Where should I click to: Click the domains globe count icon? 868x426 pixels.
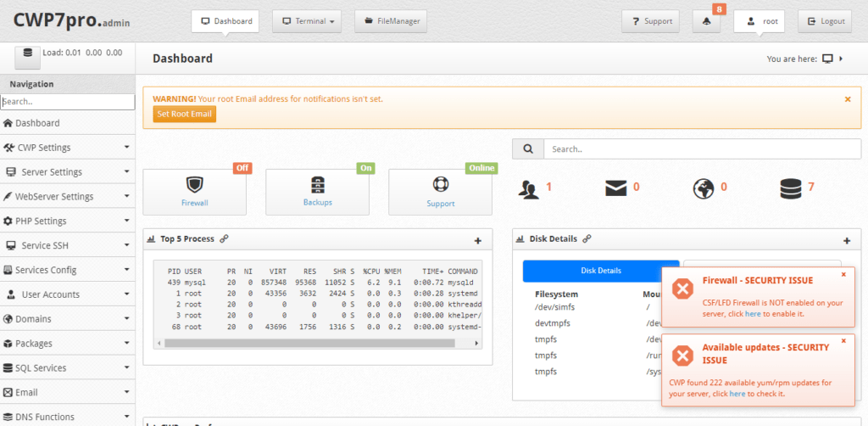click(x=703, y=189)
